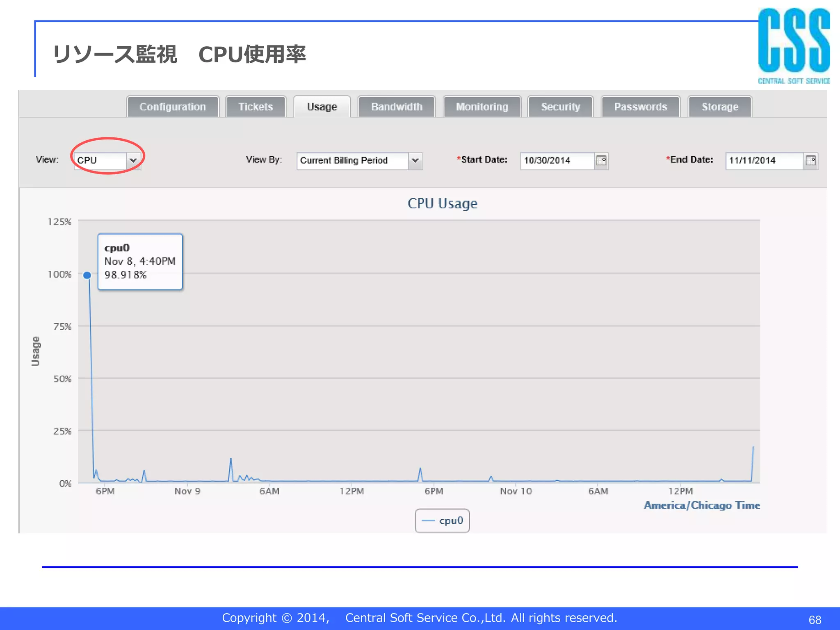Click the tooltip value 98.918%

coord(126,275)
